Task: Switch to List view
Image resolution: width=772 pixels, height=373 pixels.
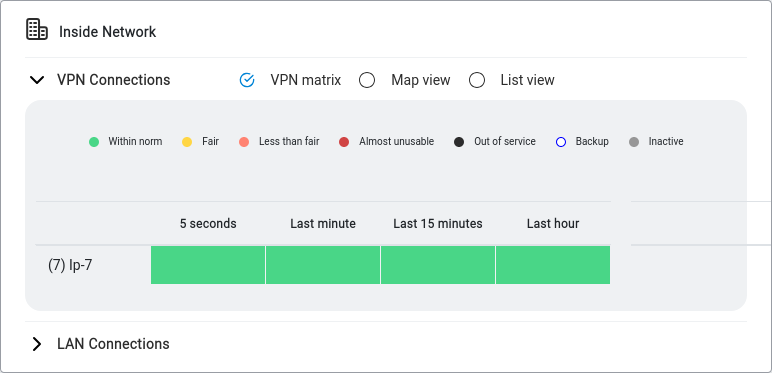Action: 477,80
